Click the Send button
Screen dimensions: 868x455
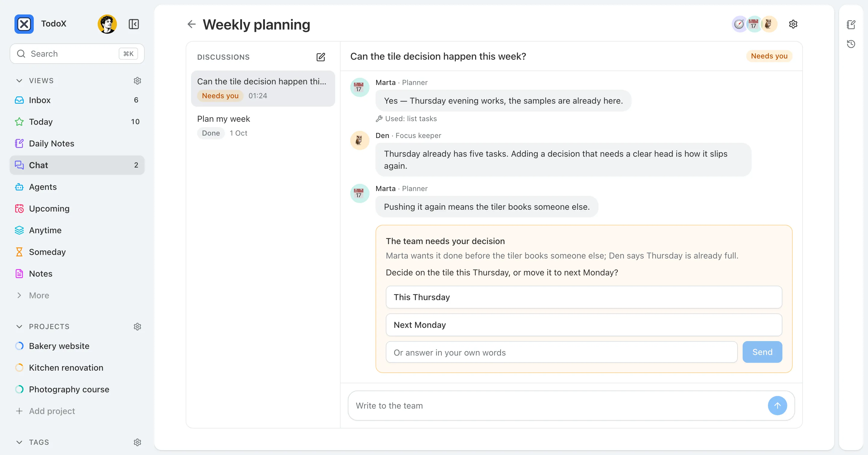tap(762, 352)
